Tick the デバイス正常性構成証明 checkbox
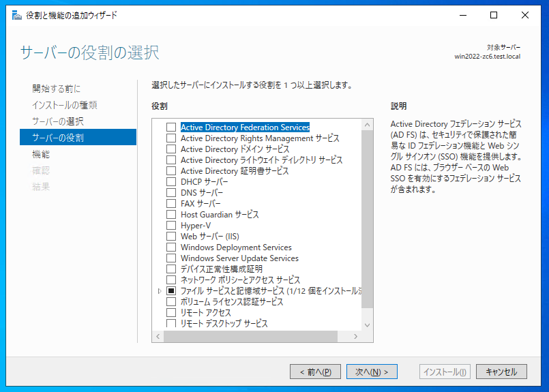This screenshot has height=392, width=549. click(171, 269)
